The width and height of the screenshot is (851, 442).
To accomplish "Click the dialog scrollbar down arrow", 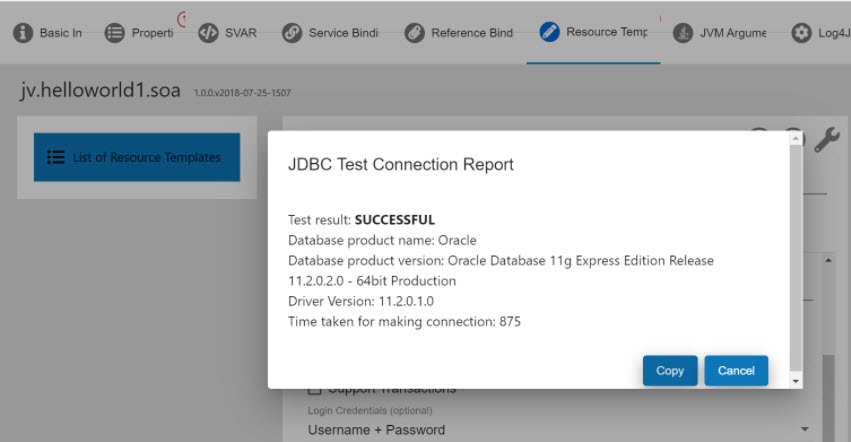I will (796, 381).
